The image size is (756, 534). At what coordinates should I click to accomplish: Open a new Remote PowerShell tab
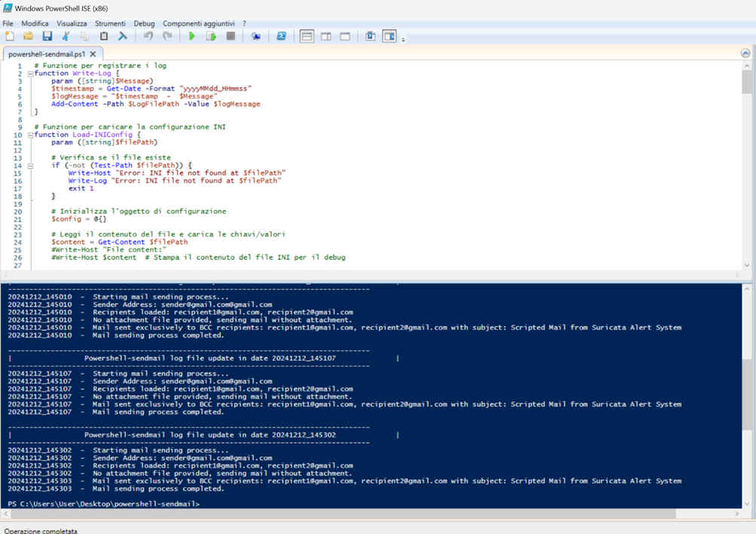click(258, 35)
